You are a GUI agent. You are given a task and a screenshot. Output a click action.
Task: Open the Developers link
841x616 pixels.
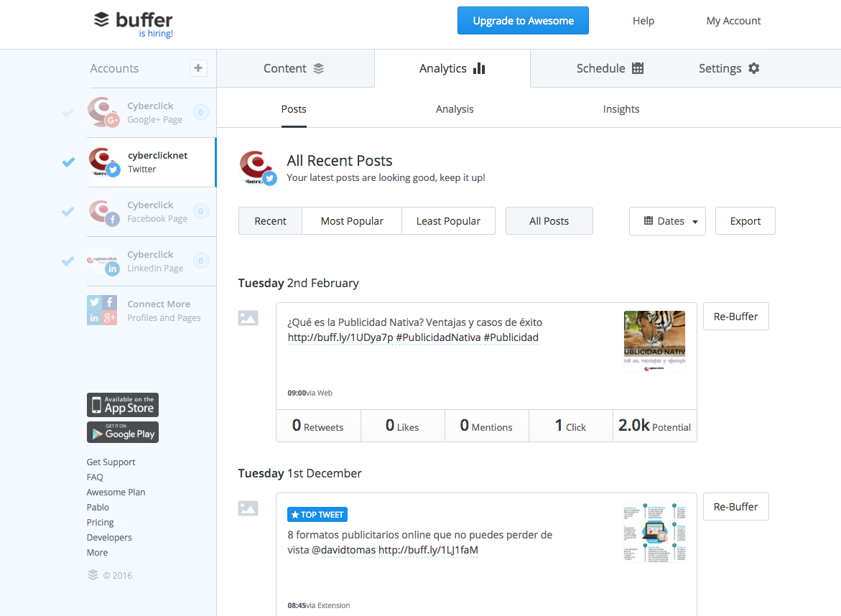pyautogui.click(x=109, y=537)
